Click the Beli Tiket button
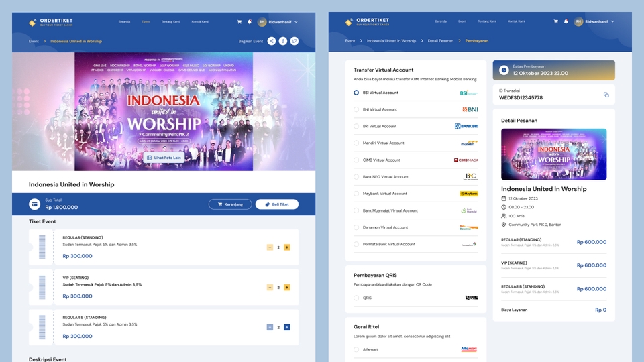The height and width of the screenshot is (362, 644). pyautogui.click(x=277, y=204)
